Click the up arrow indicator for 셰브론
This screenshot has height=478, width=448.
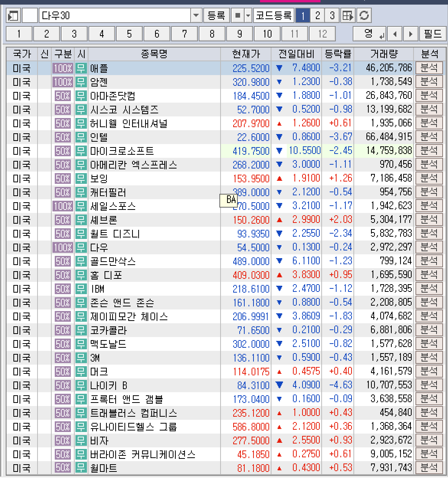[279, 220]
